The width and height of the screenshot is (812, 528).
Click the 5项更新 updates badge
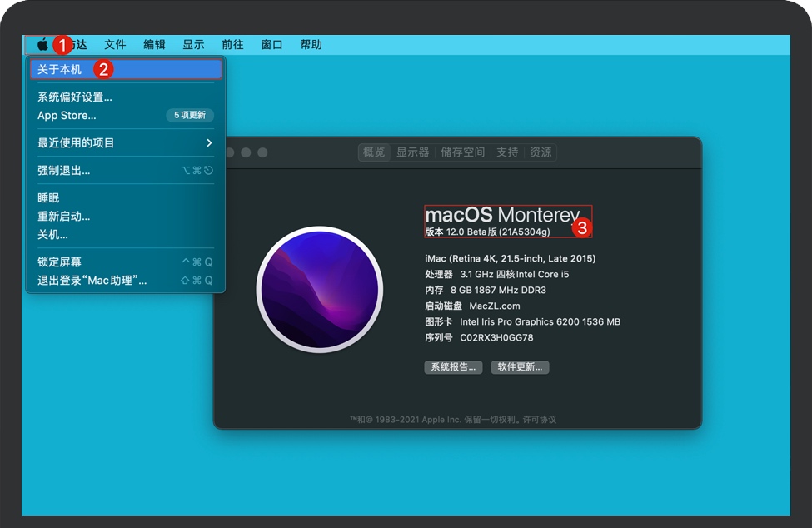(x=190, y=116)
